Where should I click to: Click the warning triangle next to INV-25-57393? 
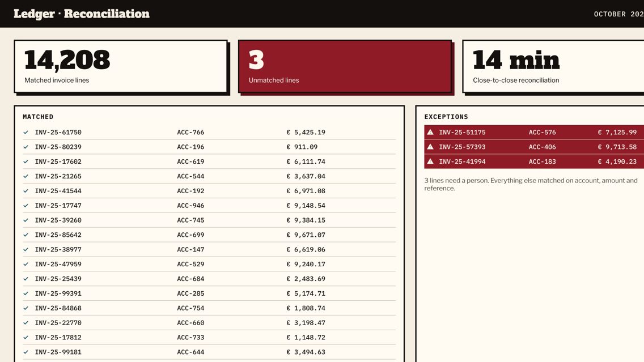[x=430, y=147]
